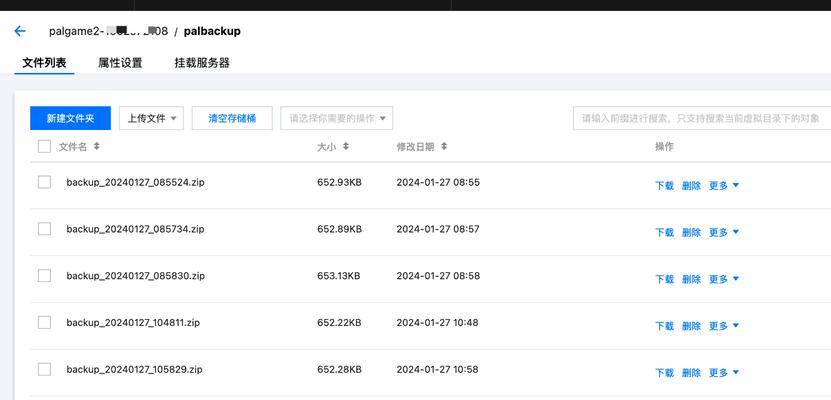Click the date 2024-01-27 10:48

coord(437,322)
